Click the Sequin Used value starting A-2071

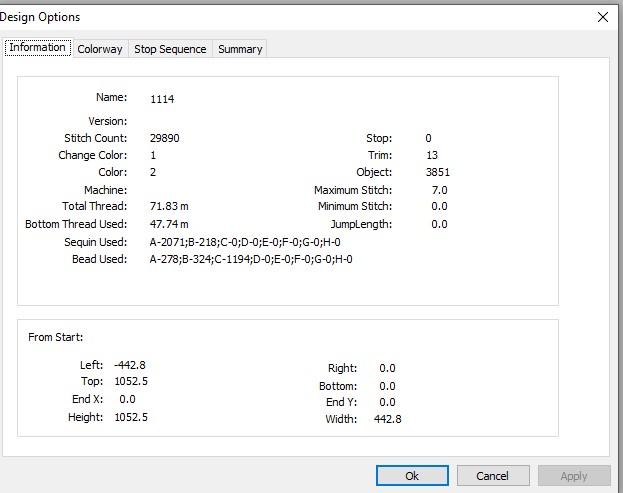(245, 242)
